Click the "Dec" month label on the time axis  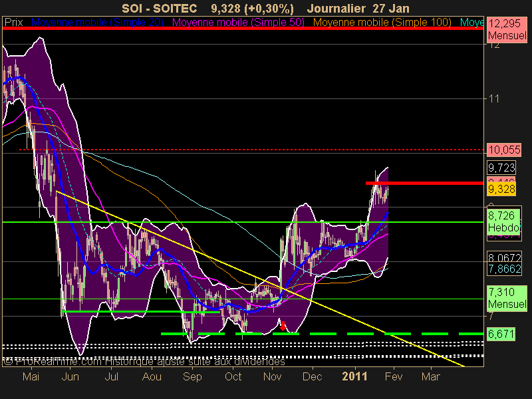312,376
